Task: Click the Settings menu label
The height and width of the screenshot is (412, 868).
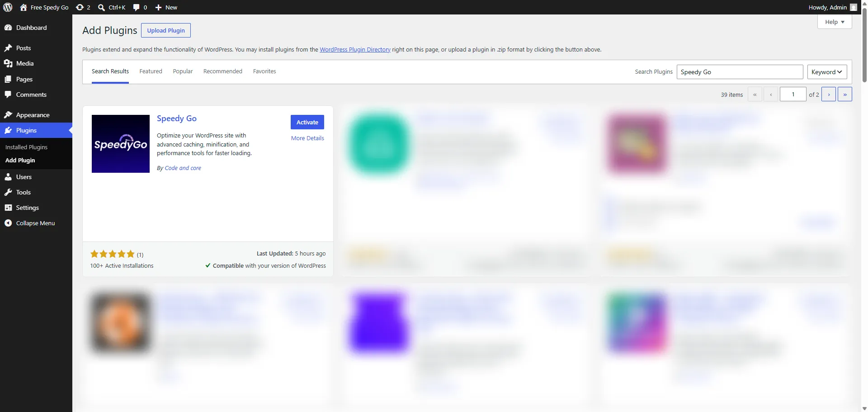Action: coord(28,208)
